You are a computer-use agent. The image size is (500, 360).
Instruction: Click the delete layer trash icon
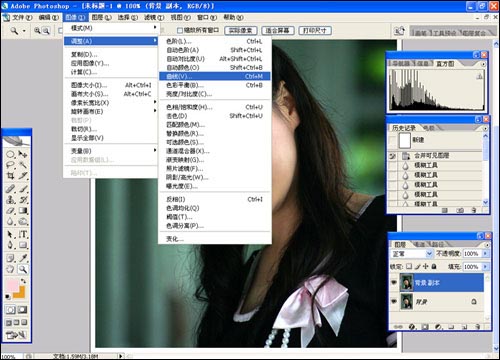[477, 327]
